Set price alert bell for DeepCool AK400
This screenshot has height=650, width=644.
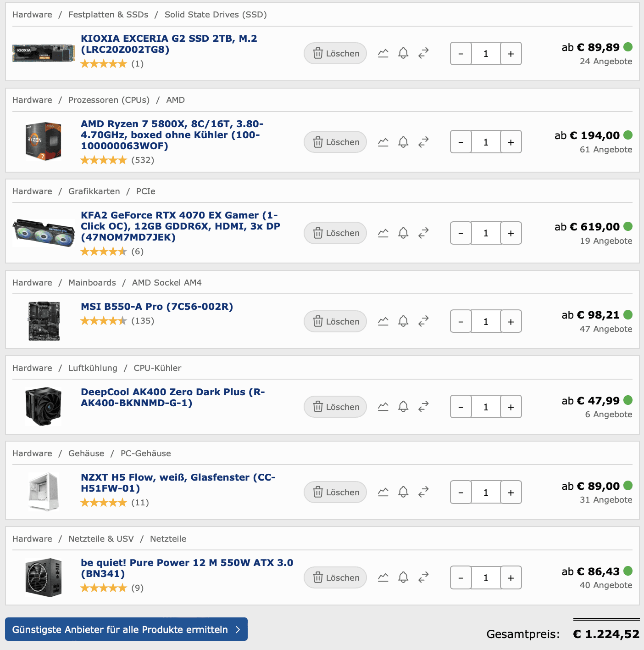pyautogui.click(x=403, y=407)
